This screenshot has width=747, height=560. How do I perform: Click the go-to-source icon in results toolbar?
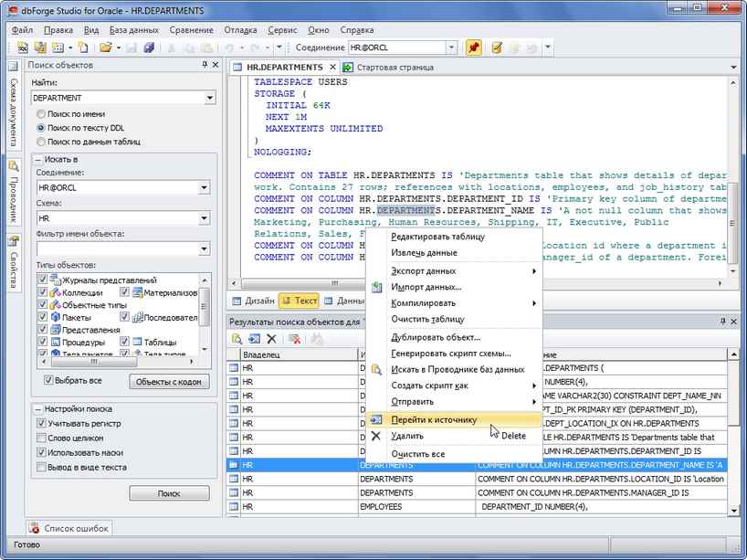pyautogui.click(x=255, y=339)
